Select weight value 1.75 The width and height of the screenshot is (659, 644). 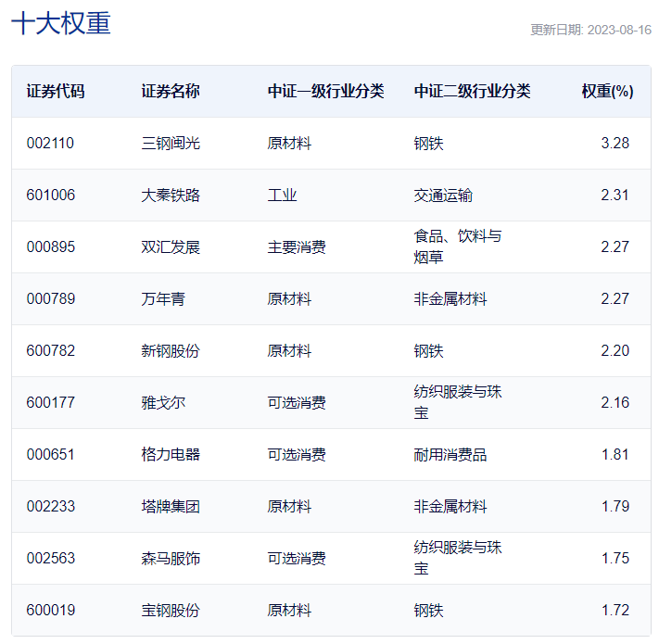pos(615,559)
